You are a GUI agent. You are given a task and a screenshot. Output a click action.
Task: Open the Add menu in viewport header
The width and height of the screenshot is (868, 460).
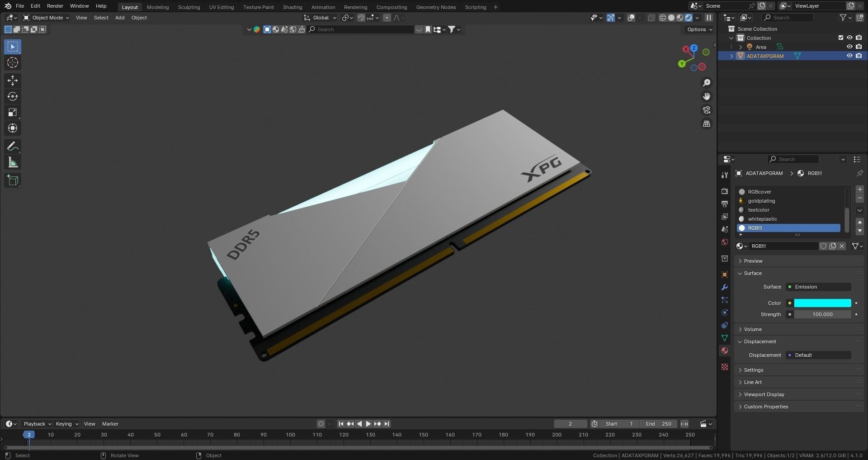120,18
